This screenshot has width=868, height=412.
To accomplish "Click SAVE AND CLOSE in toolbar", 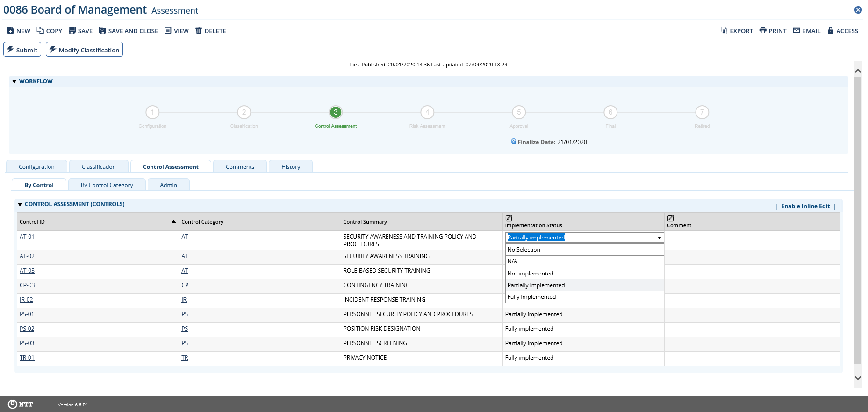I will coord(129,31).
